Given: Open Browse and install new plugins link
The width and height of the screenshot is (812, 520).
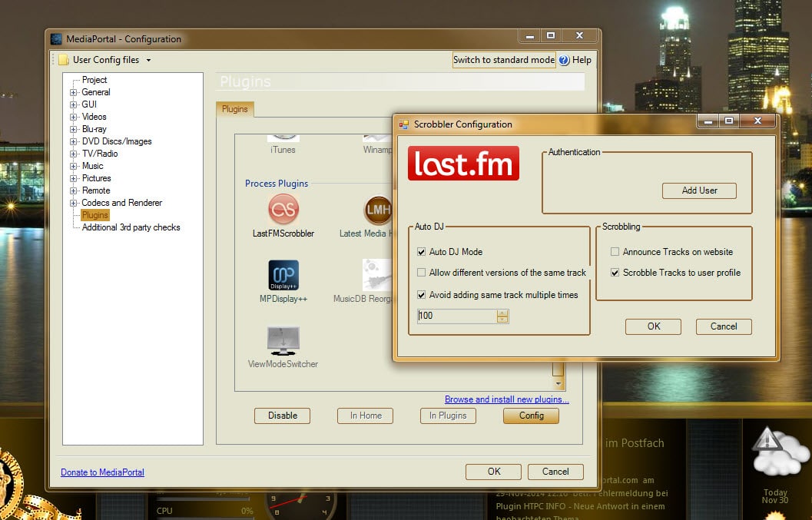Looking at the screenshot, I should 506,399.
